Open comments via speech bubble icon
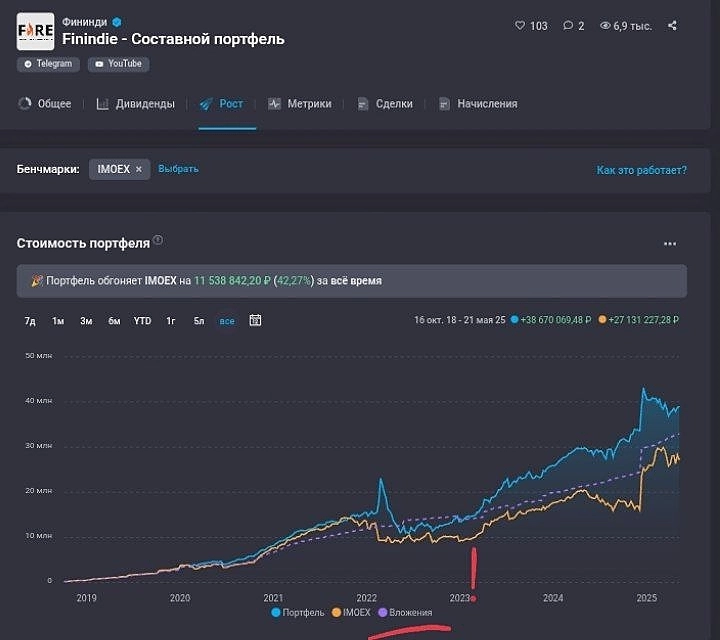Screen dimensions: 720x640 point(568,26)
